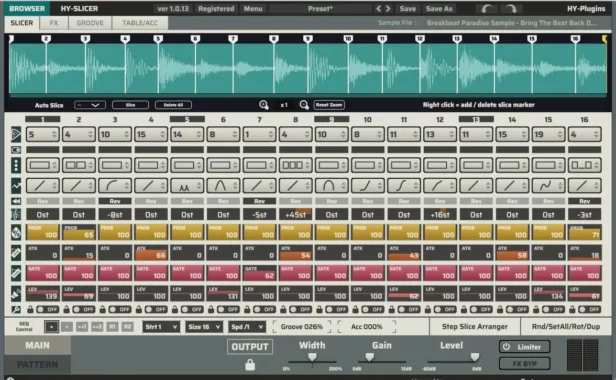Click the Reset Zoom button
The height and width of the screenshot is (380, 616).
tap(329, 105)
